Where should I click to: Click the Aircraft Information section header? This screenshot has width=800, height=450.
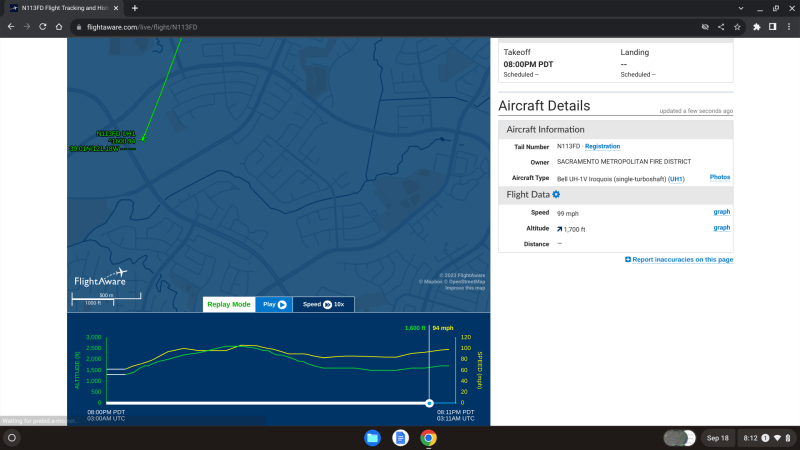click(615, 130)
